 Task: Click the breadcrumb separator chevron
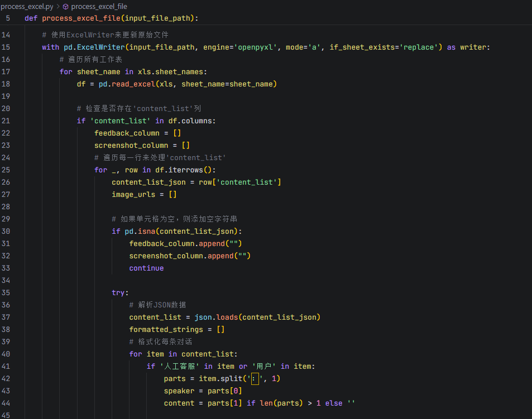point(58,7)
